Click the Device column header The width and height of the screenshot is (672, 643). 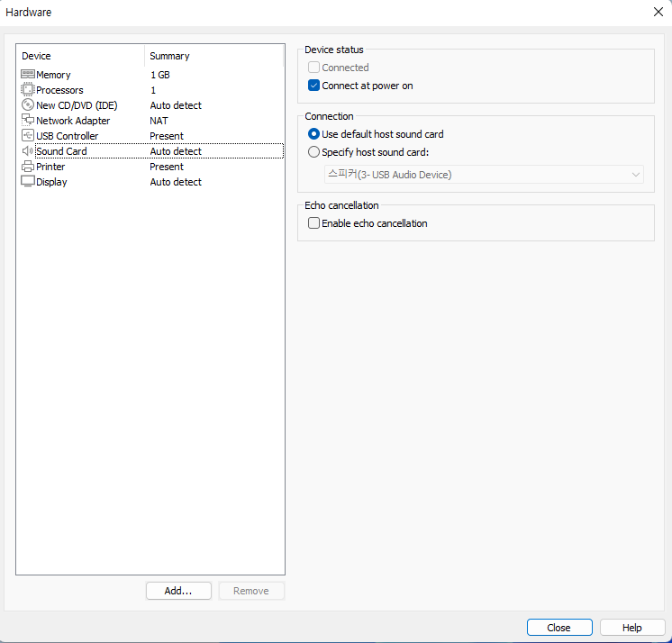coord(80,56)
